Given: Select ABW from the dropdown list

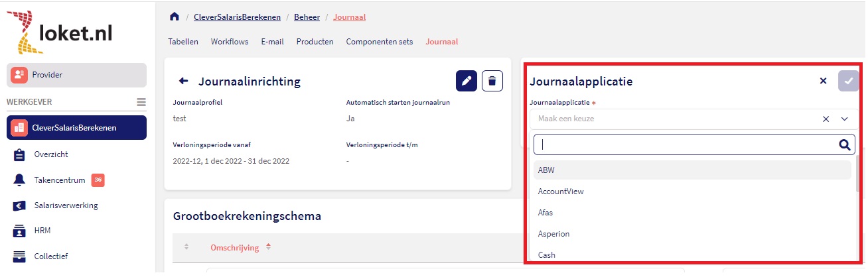Looking at the screenshot, I should pyautogui.click(x=692, y=170).
